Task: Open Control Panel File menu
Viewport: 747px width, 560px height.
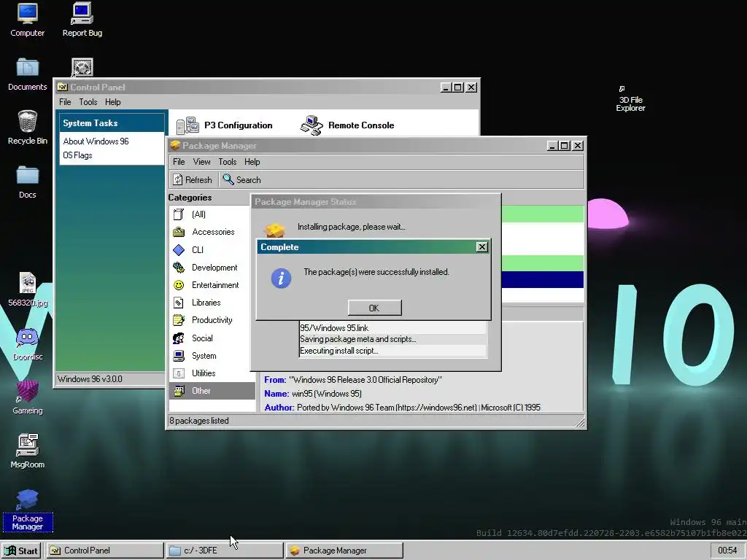Action: [65, 102]
